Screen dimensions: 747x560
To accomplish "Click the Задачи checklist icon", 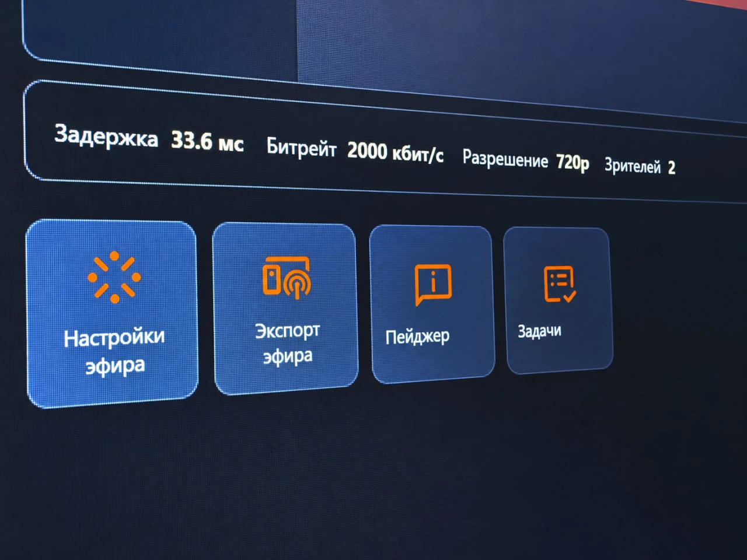I will [x=559, y=284].
